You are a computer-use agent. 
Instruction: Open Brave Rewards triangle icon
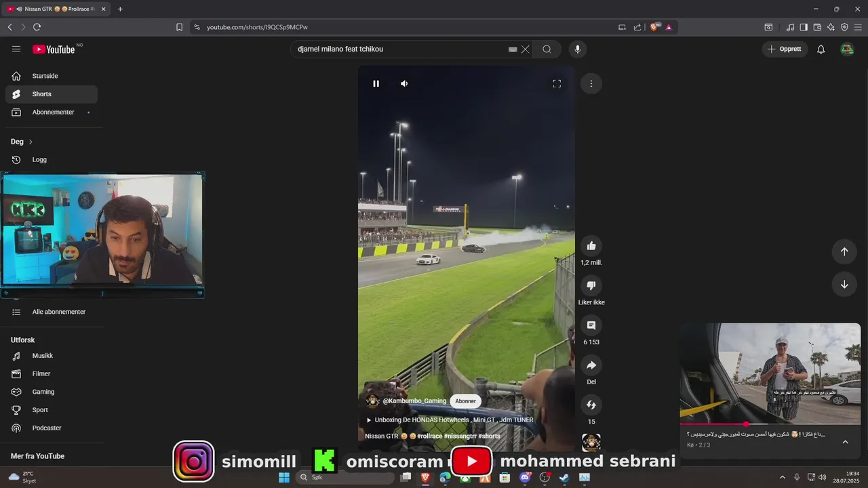[x=669, y=27]
